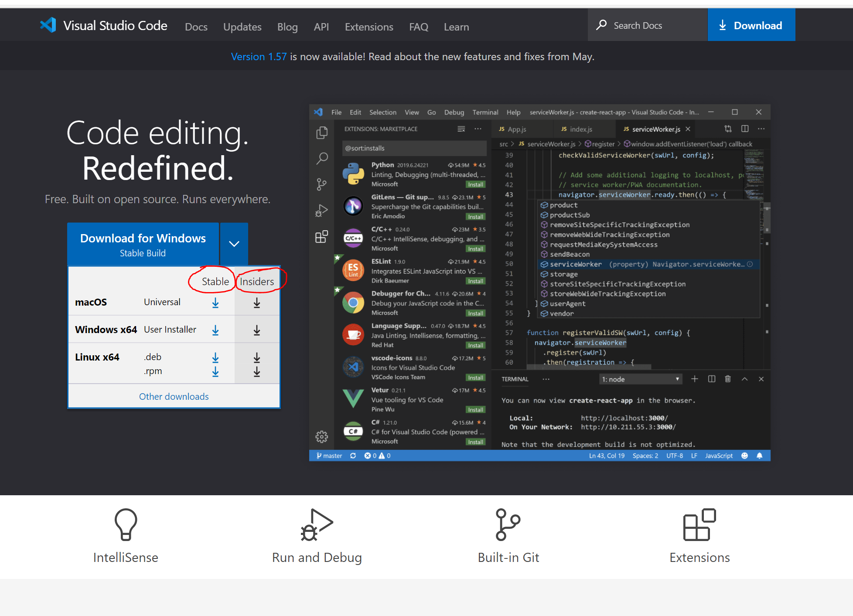
Task: Download the Linux .rpm Insiders package
Action: [x=257, y=372]
